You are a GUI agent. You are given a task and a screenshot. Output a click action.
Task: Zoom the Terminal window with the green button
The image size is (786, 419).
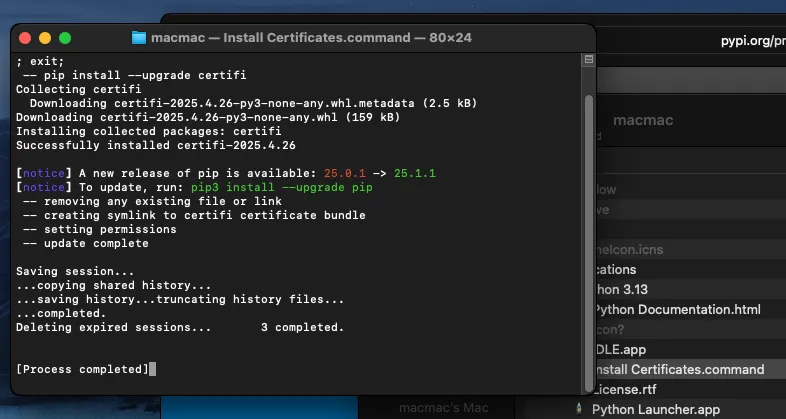pos(65,38)
